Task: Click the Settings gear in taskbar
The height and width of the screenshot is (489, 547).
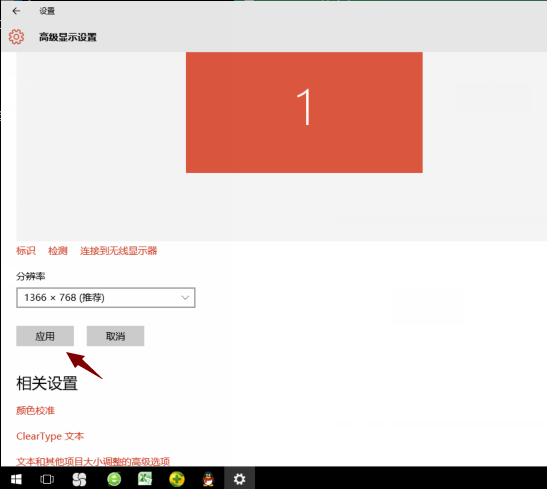Action: 239,479
